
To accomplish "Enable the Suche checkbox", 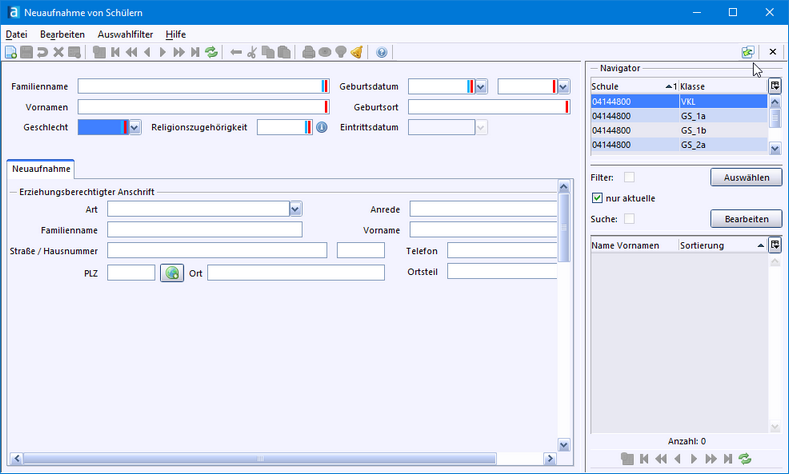I will [x=629, y=218].
